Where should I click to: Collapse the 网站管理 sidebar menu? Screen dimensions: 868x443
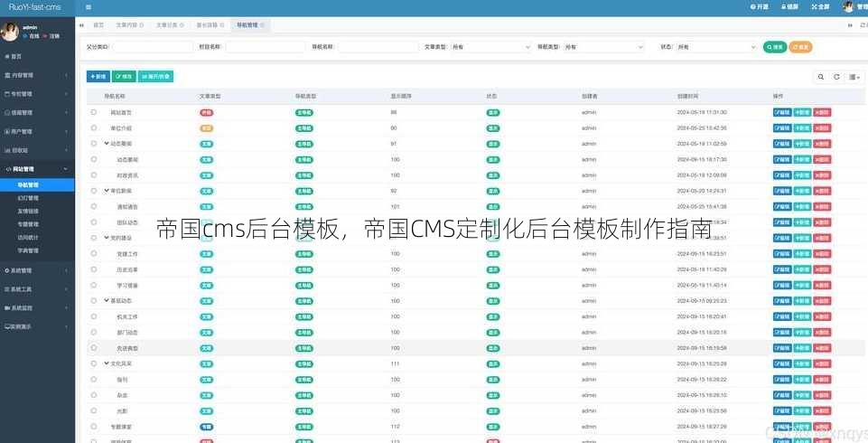pyautogui.click(x=37, y=169)
